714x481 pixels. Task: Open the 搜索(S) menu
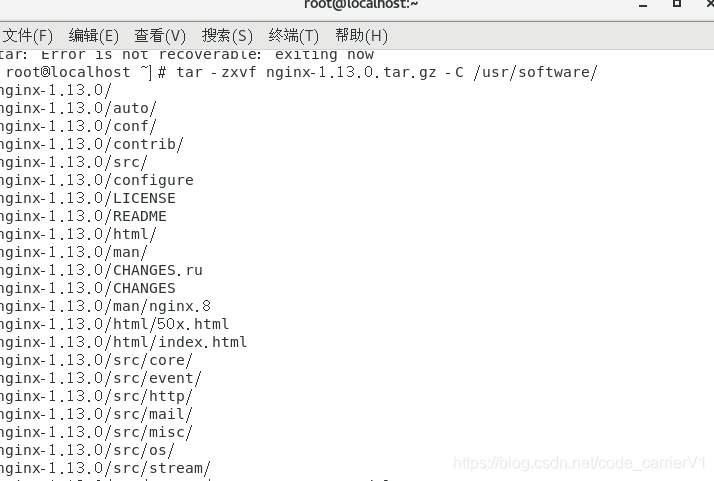click(x=227, y=36)
